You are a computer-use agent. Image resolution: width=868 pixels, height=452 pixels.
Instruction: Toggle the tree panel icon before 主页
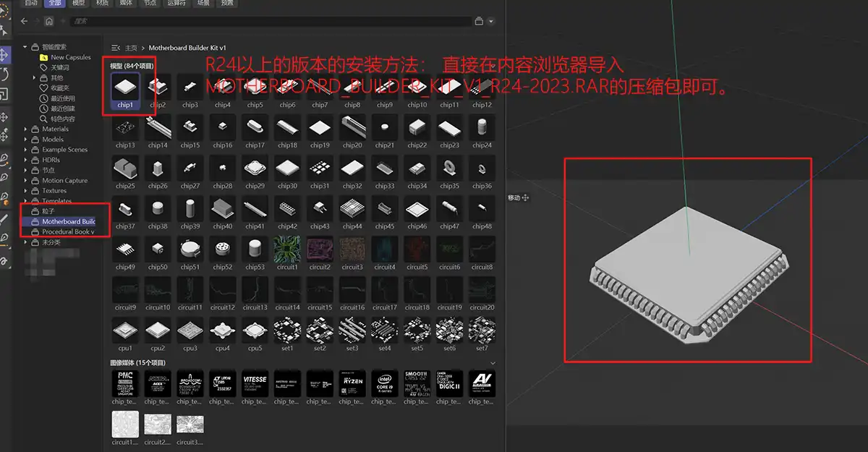pos(115,48)
